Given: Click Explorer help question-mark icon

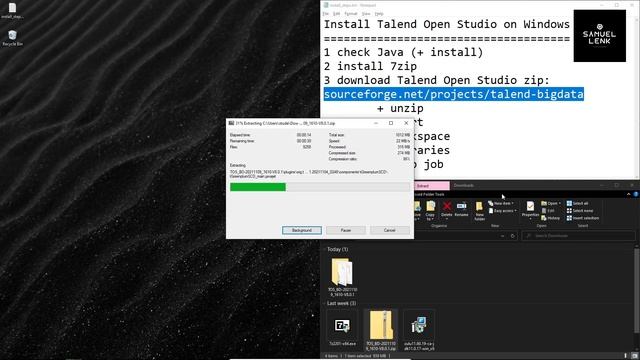Looking at the screenshot, I should click(636, 194).
